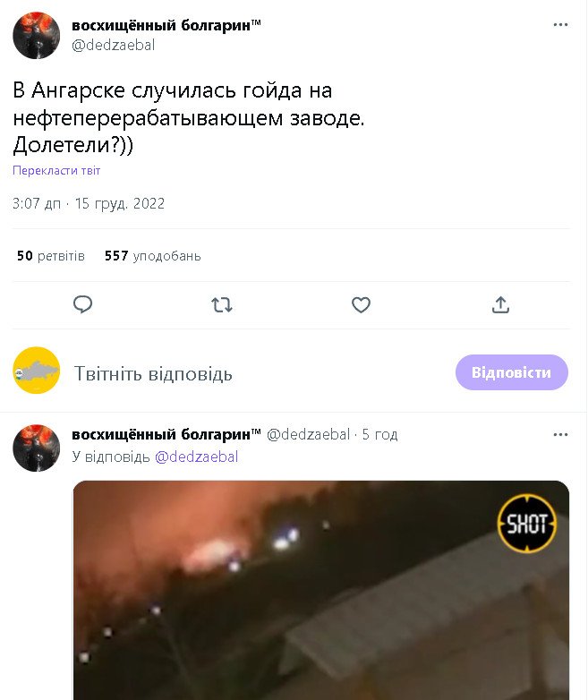588x700 pixels.
Task: Click the '5 год' reply timestamp
Action: [x=379, y=434]
